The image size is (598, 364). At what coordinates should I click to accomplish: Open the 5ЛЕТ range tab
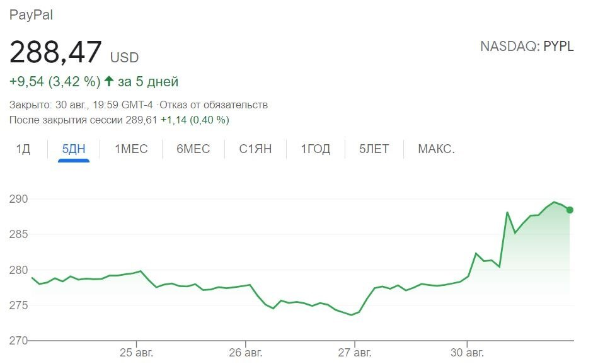point(373,149)
